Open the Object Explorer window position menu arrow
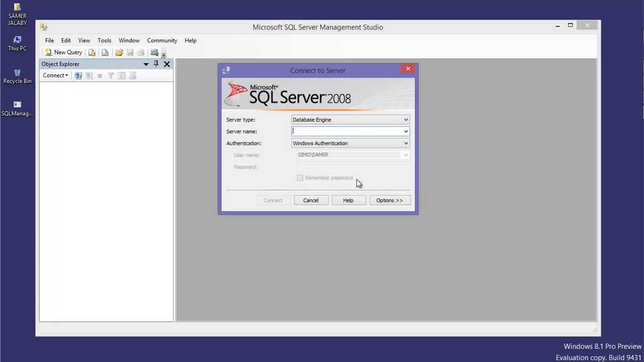644x362 pixels. tap(146, 64)
